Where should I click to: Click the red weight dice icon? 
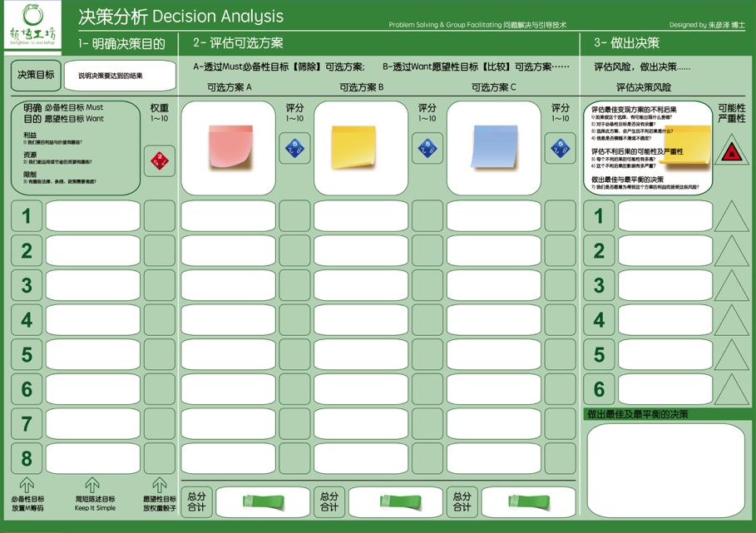[x=159, y=160]
